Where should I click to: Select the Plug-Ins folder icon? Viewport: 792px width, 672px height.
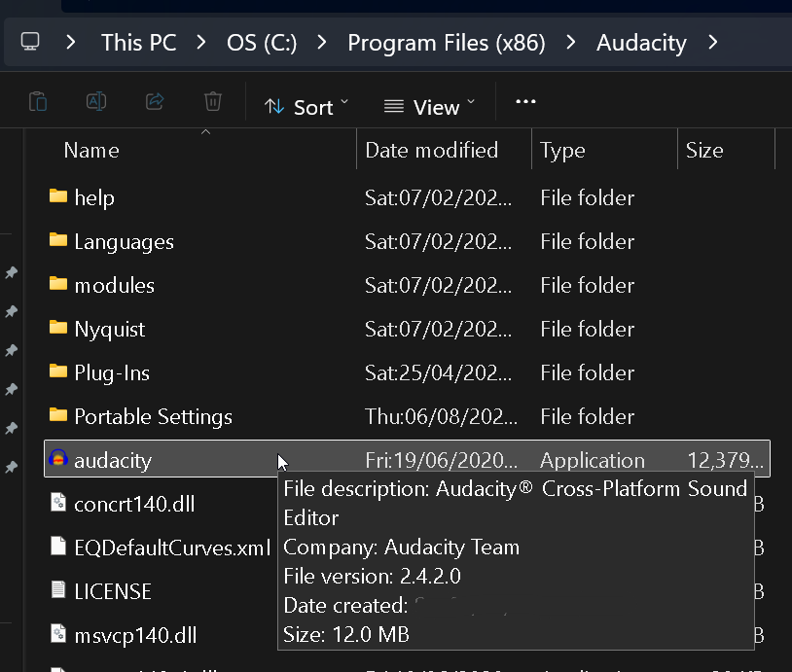pos(58,371)
